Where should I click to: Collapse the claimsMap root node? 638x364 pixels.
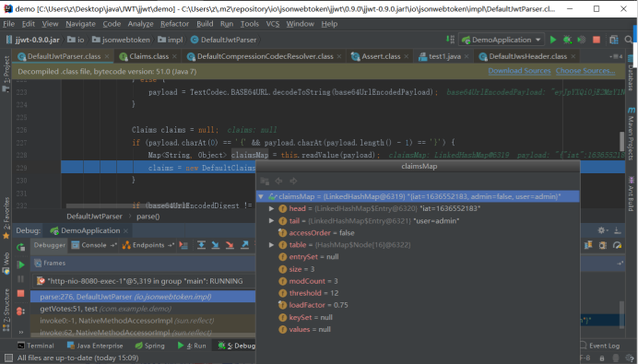[261, 196]
